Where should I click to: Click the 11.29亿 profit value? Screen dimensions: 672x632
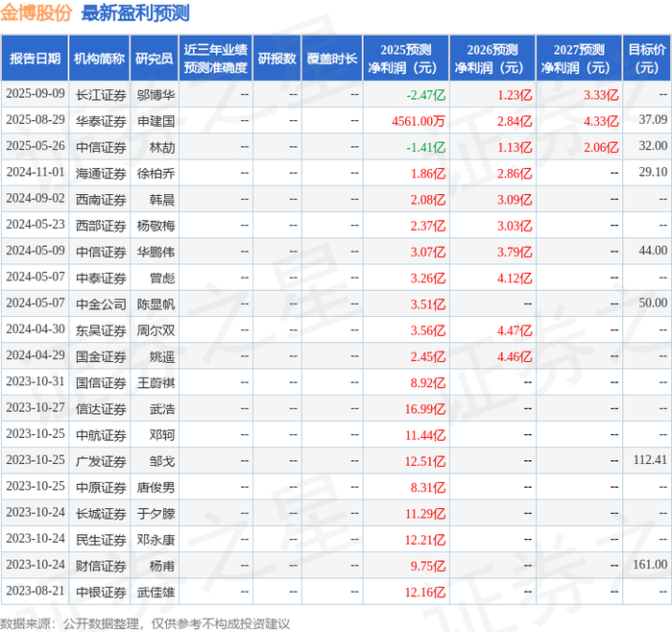(425, 513)
